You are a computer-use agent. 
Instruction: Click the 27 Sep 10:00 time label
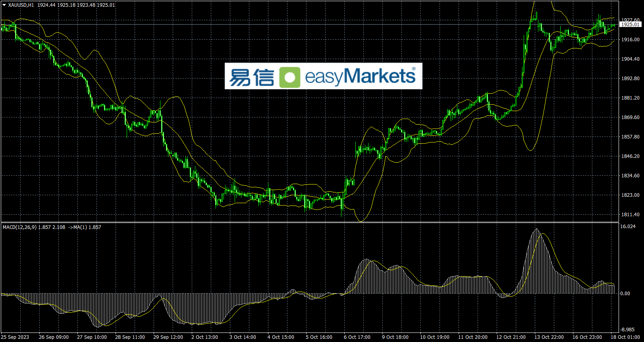[92, 337]
